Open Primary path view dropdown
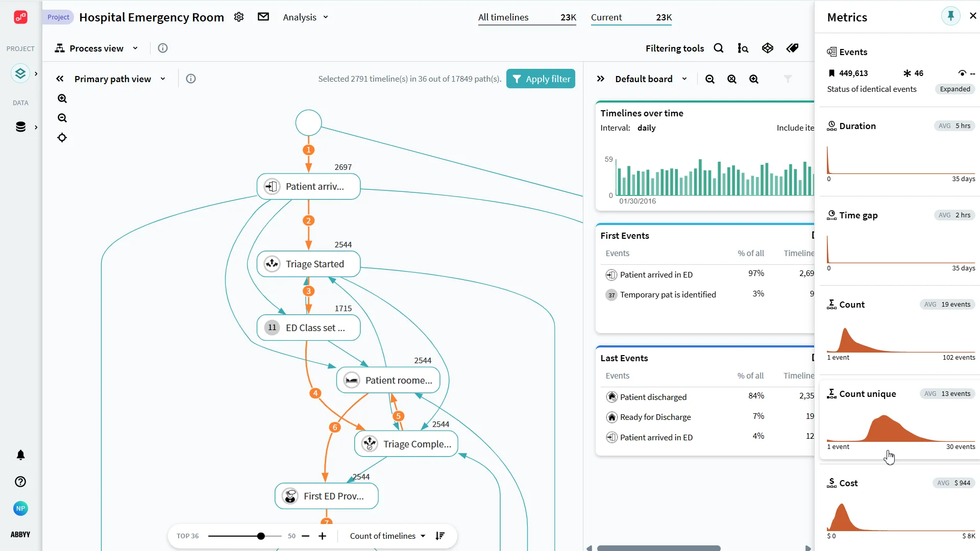The height and width of the screenshot is (551, 980). (x=120, y=79)
